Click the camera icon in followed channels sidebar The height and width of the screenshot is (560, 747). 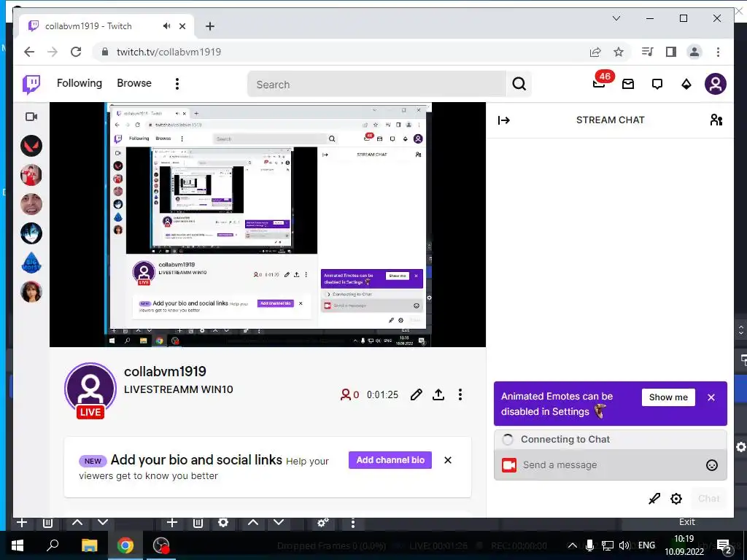tap(31, 117)
